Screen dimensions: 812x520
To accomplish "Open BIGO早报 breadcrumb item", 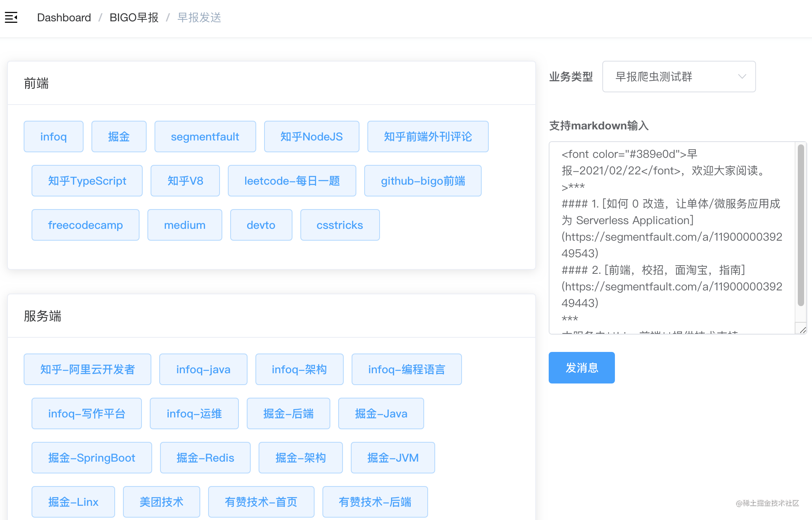I will click(134, 17).
